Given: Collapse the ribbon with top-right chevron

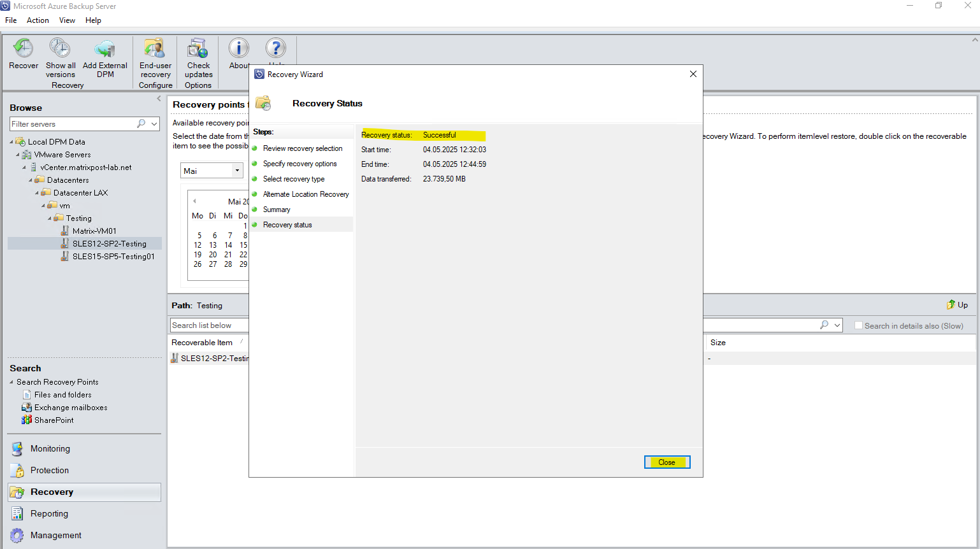Looking at the screenshot, I should pyautogui.click(x=975, y=39).
